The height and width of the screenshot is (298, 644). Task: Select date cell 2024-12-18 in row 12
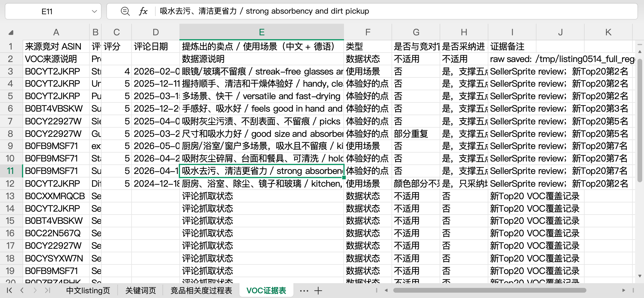pyautogui.click(x=156, y=184)
